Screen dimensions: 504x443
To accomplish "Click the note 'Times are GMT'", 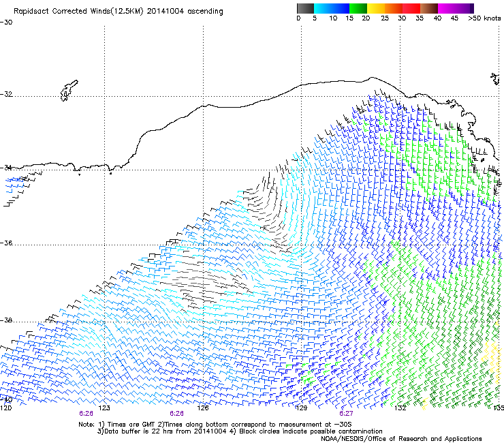I will point(131,425).
